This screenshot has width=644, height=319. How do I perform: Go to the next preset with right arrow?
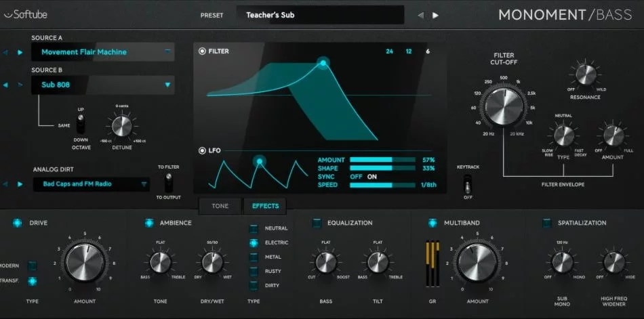pyautogui.click(x=435, y=16)
